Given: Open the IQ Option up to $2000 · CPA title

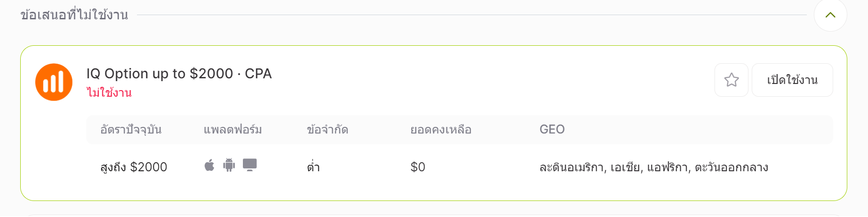Looking at the screenshot, I should [179, 74].
